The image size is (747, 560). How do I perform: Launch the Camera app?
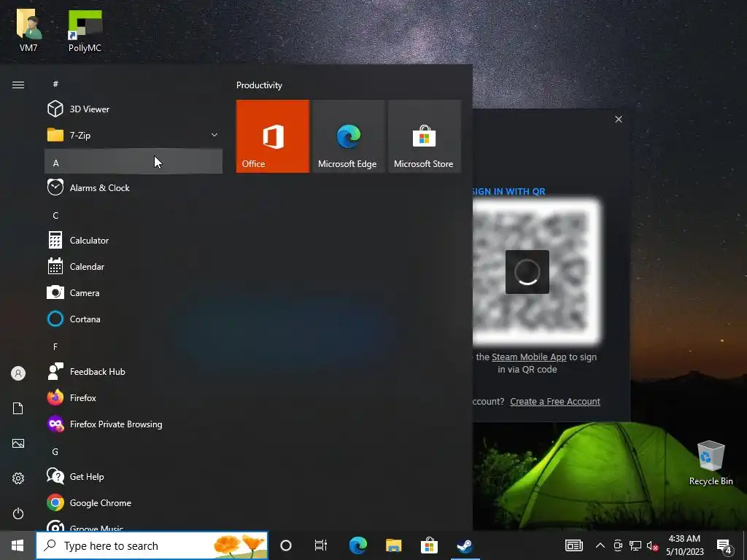pos(133,293)
